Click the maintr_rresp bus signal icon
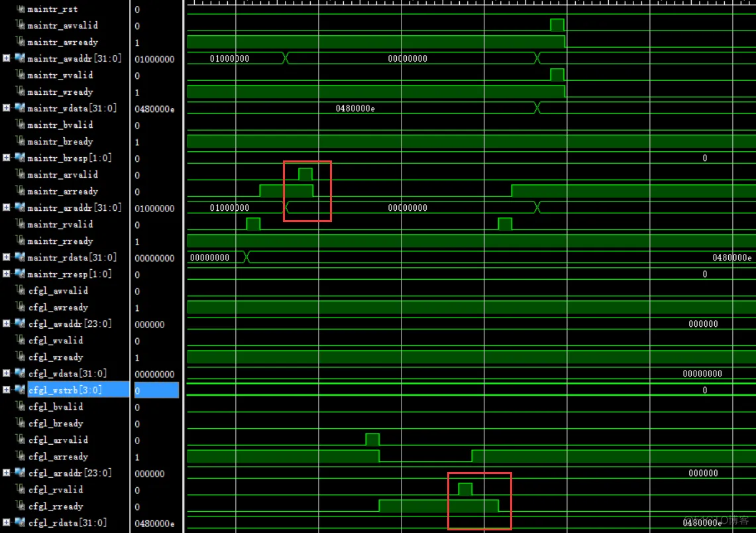The height and width of the screenshot is (533, 756). (x=20, y=274)
